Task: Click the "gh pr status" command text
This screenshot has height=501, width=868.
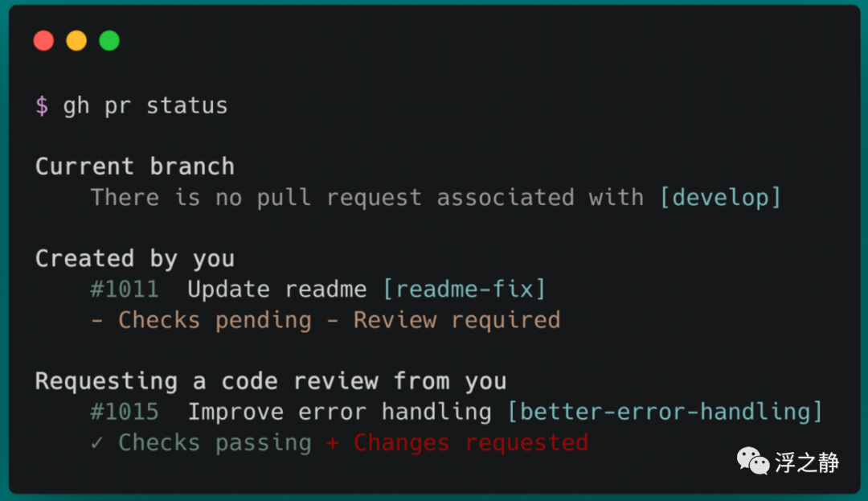Action: (145, 106)
